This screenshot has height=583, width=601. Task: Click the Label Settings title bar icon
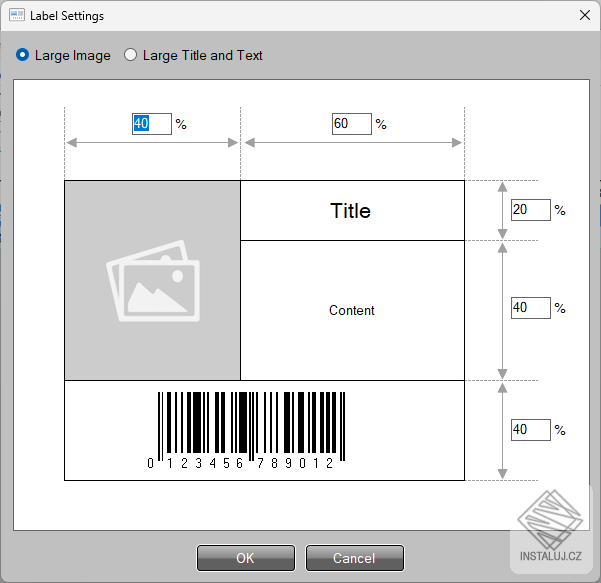click(17, 15)
